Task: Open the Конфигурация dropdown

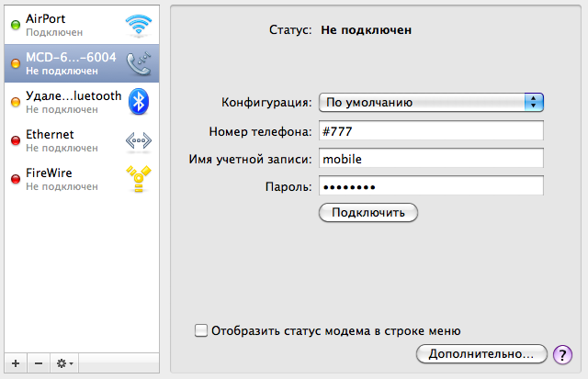Action: pos(432,102)
